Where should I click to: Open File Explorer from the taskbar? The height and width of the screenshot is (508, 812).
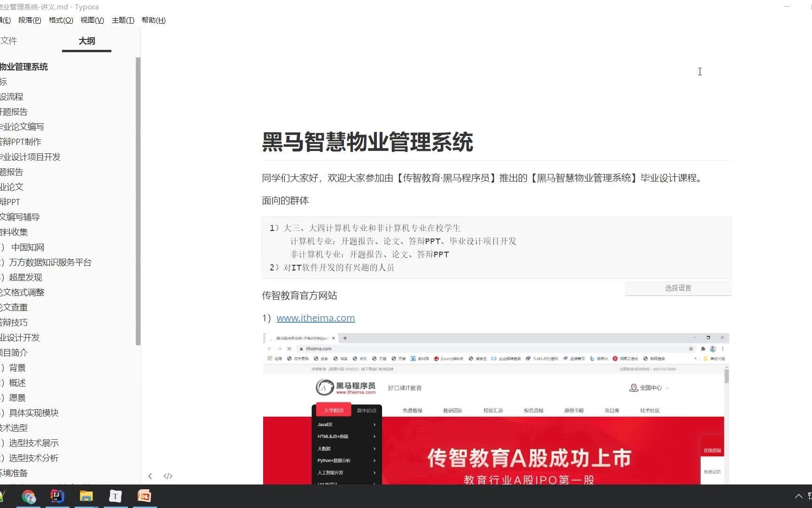[86, 496]
